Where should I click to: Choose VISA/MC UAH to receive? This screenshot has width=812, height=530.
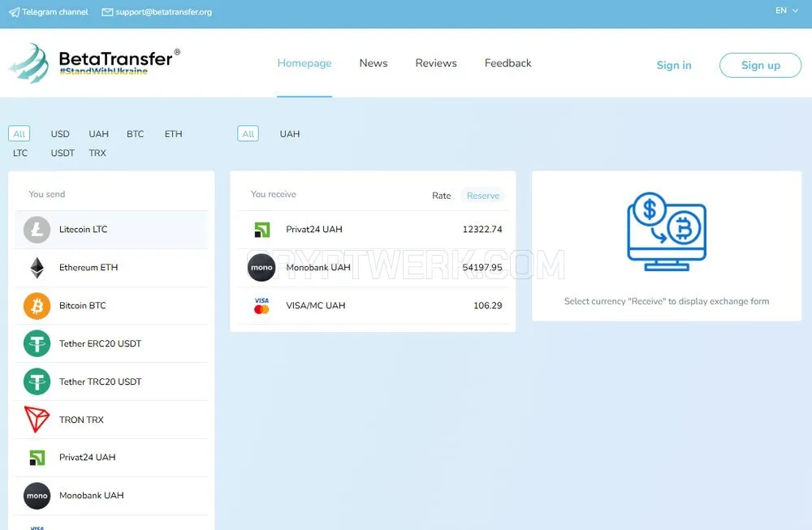click(x=373, y=305)
